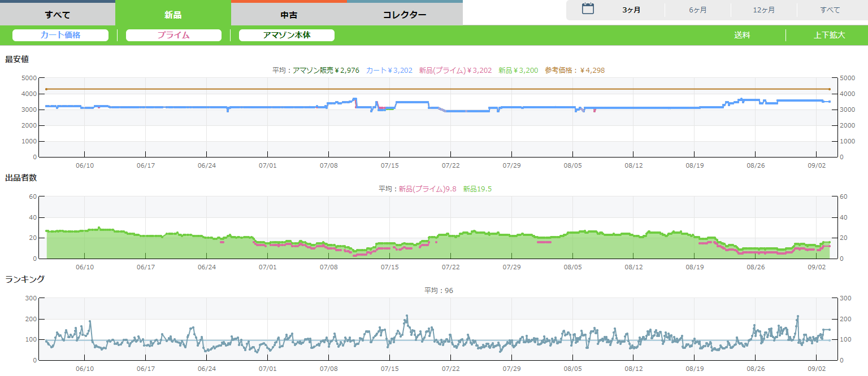Click the calendar icon beside period options
The image size is (868, 376).
[x=588, y=9]
